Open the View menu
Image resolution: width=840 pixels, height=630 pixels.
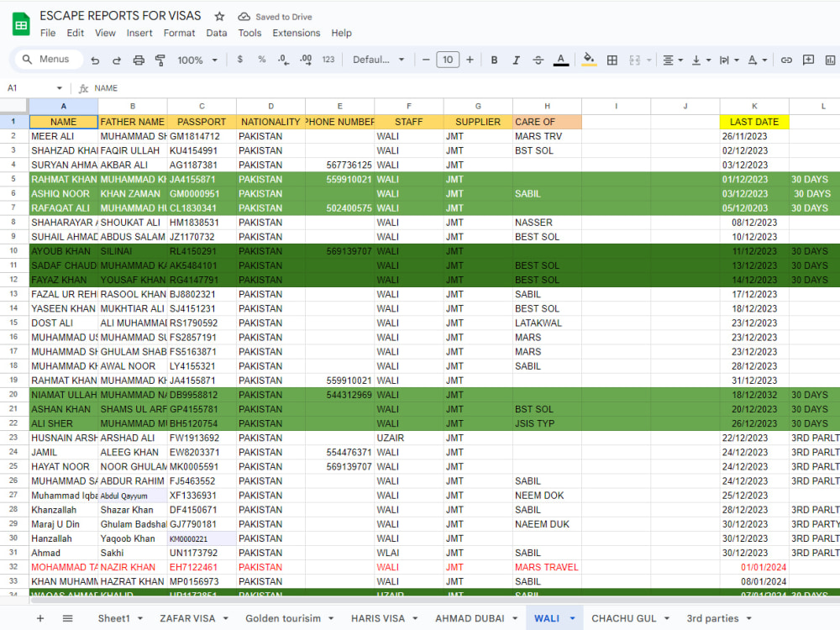105,33
